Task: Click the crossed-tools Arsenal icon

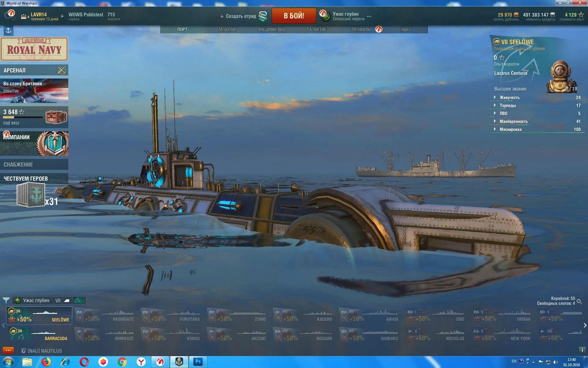Action: (x=62, y=70)
